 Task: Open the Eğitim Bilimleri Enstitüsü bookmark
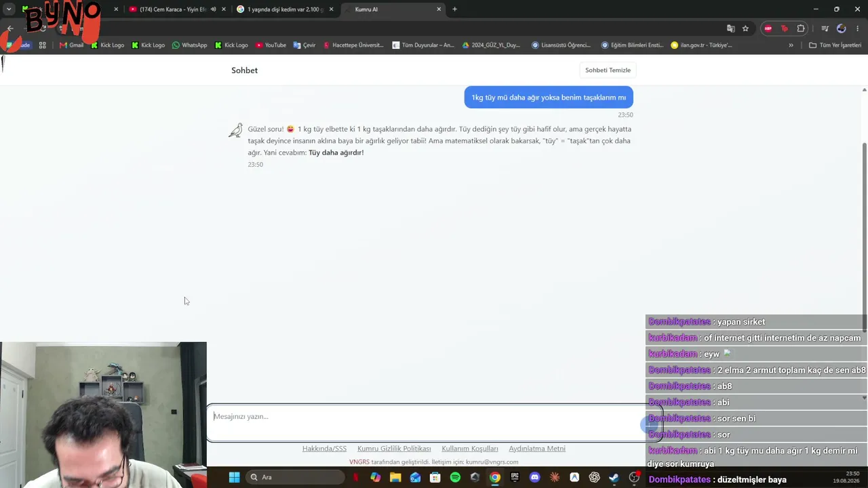(x=632, y=45)
